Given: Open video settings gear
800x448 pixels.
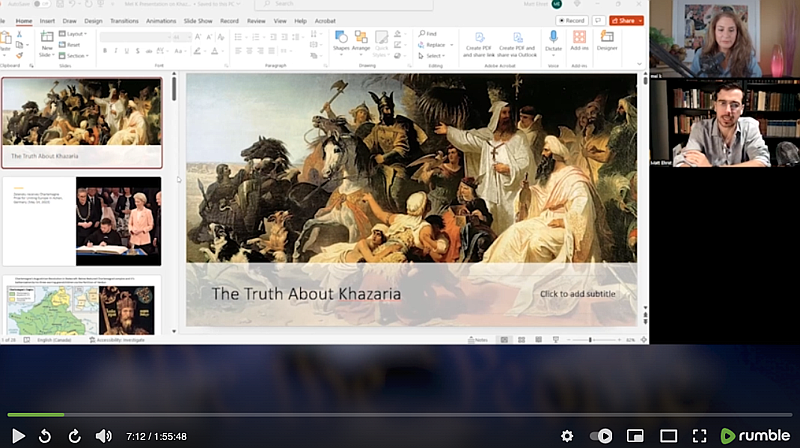Looking at the screenshot, I should (567, 436).
